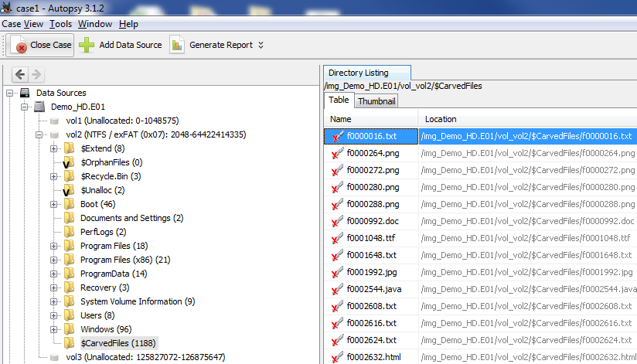Click the green Add Data Source icon
The height and width of the screenshot is (364, 637).
point(87,45)
